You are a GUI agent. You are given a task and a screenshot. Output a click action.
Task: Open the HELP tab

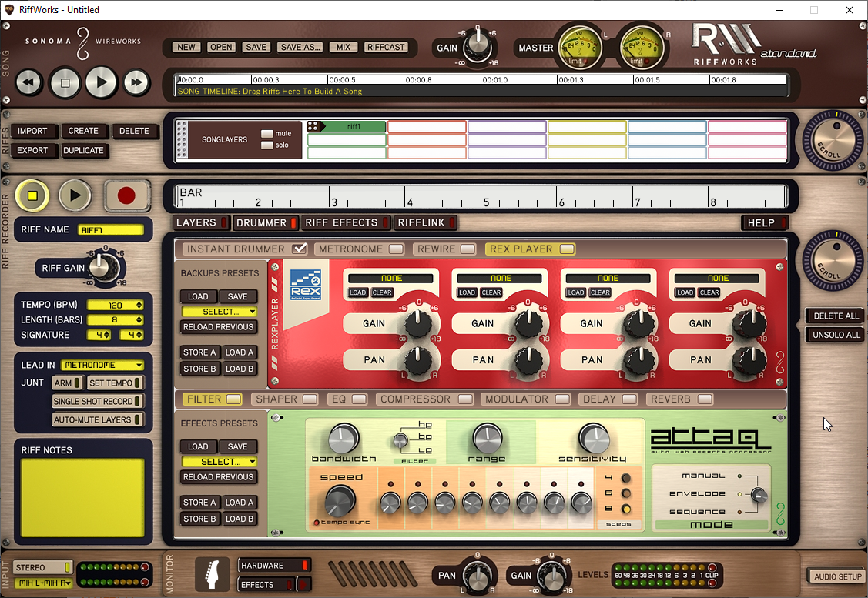(766, 222)
